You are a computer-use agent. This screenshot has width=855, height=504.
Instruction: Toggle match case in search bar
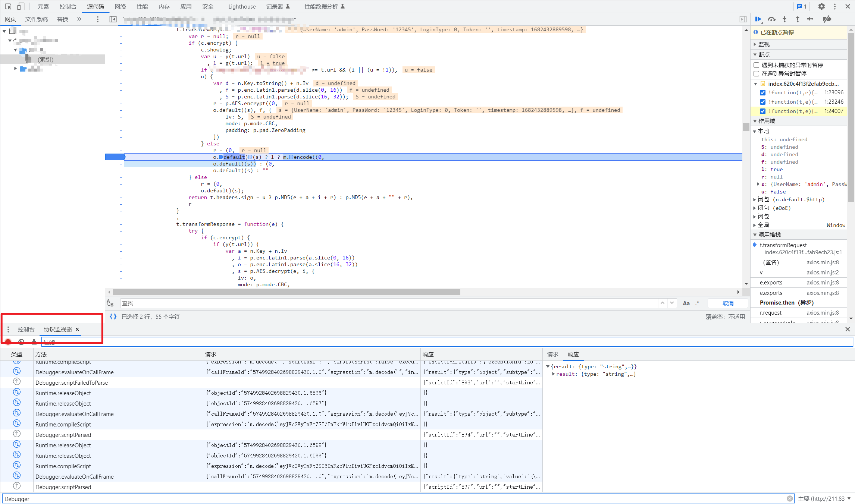pyautogui.click(x=686, y=303)
